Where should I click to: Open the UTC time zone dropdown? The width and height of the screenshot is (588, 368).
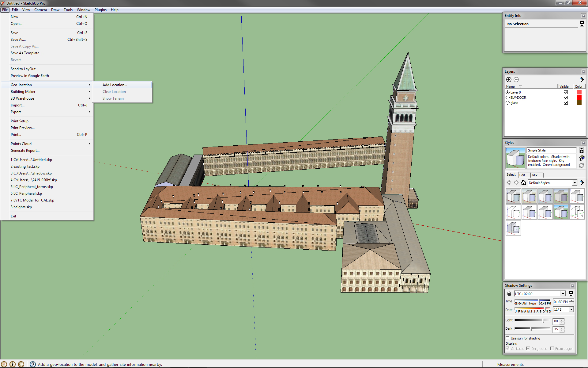pyautogui.click(x=563, y=294)
